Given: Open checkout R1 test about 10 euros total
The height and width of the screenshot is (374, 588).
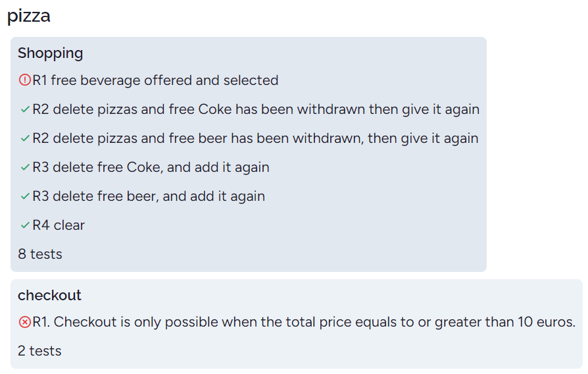Looking at the screenshot, I should tap(304, 322).
